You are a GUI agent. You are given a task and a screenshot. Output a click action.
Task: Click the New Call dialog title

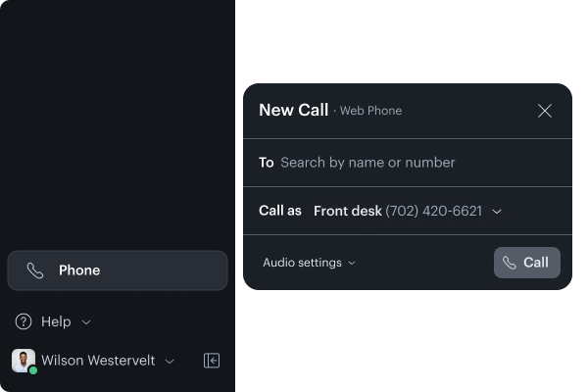pos(293,110)
